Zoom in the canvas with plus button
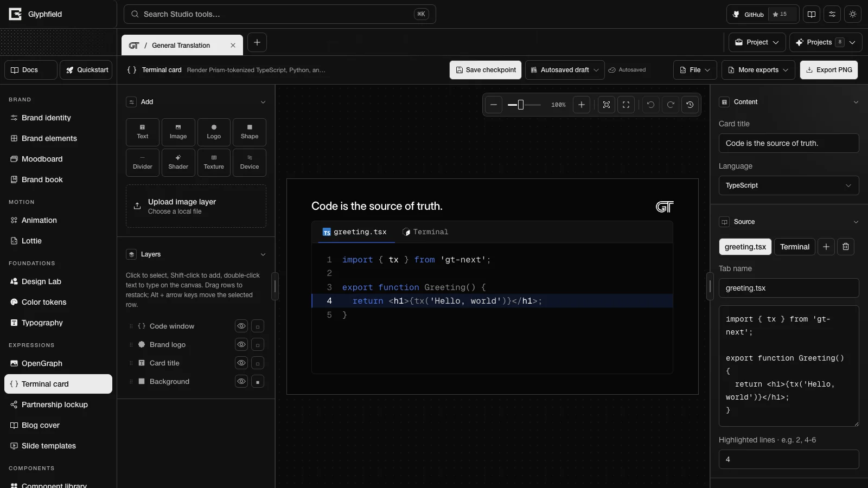 pyautogui.click(x=582, y=105)
